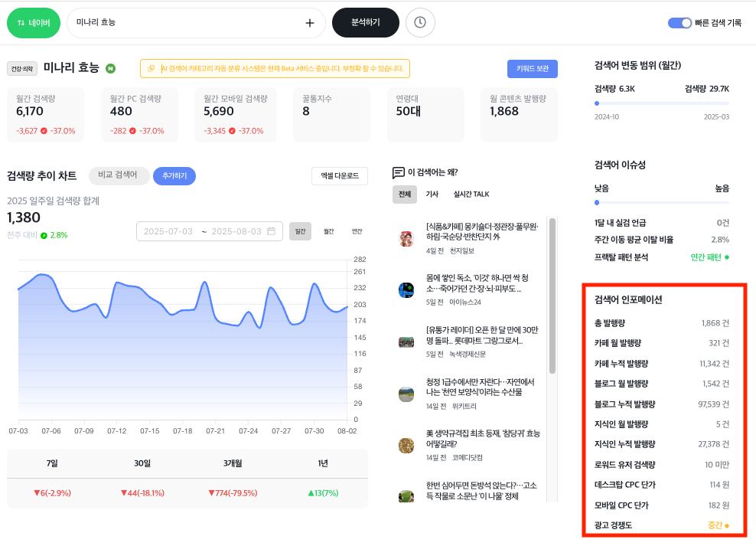Click the 7일 change value ▼6(-2.9%)
This screenshot has height=543, width=756.
tap(52, 492)
